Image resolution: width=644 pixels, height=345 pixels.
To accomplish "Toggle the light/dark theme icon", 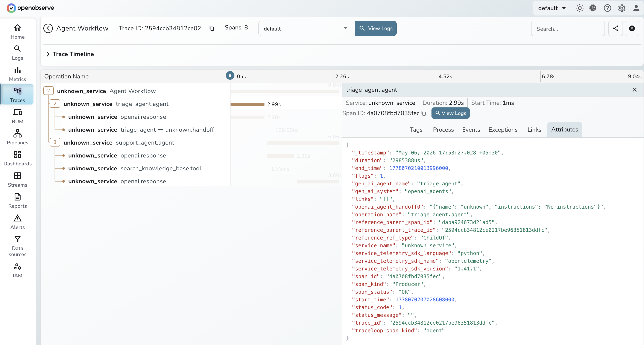I will coord(580,8).
